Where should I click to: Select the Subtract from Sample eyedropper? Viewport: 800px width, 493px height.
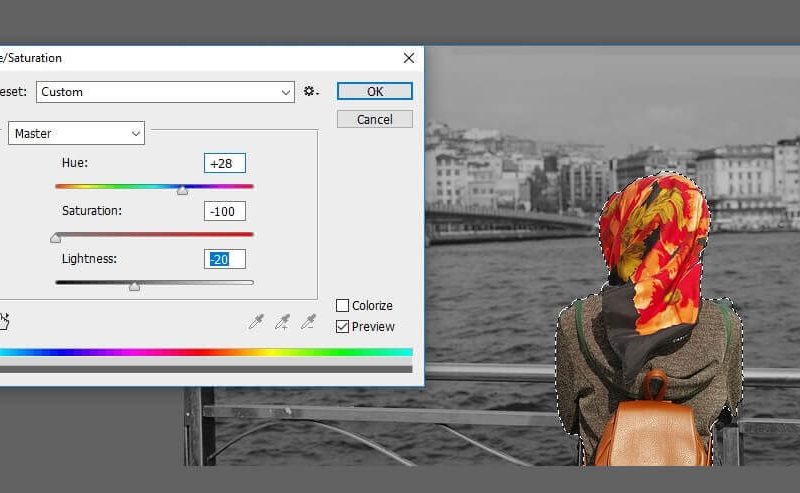click(x=308, y=322)
